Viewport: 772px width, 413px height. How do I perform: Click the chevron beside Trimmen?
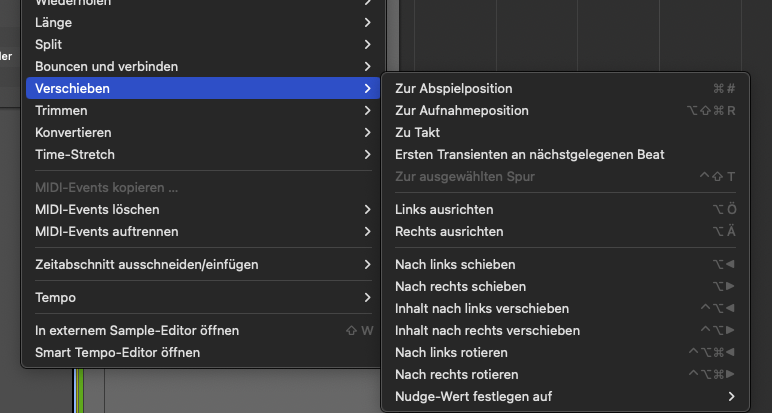(x=367, y=110)
